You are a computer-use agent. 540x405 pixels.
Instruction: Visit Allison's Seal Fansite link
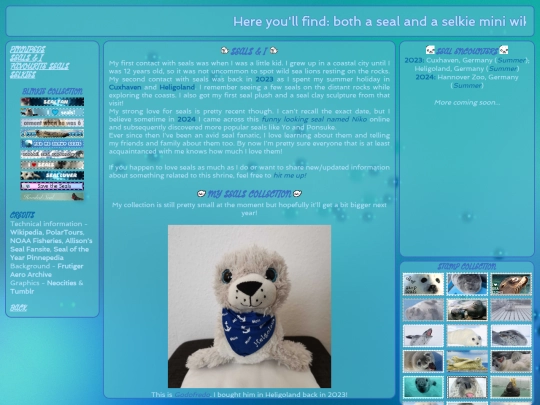point(51,245)
